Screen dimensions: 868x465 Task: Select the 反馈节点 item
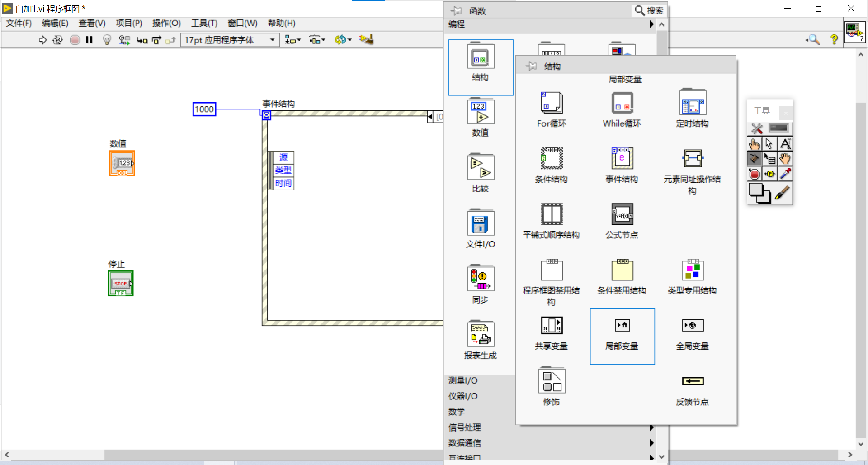point(692,381)
